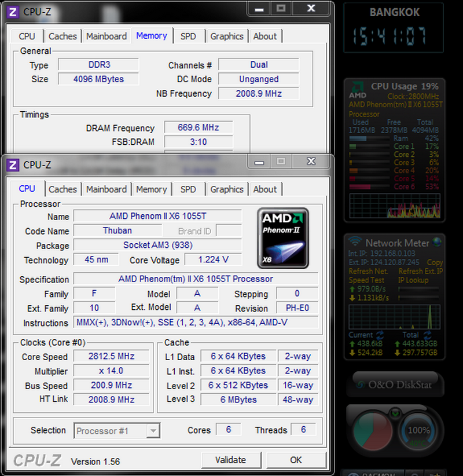Viewport: 463px width, 476px height.
Task: Click the green check icon atop the gauge gadget
Action: (395, 413)
